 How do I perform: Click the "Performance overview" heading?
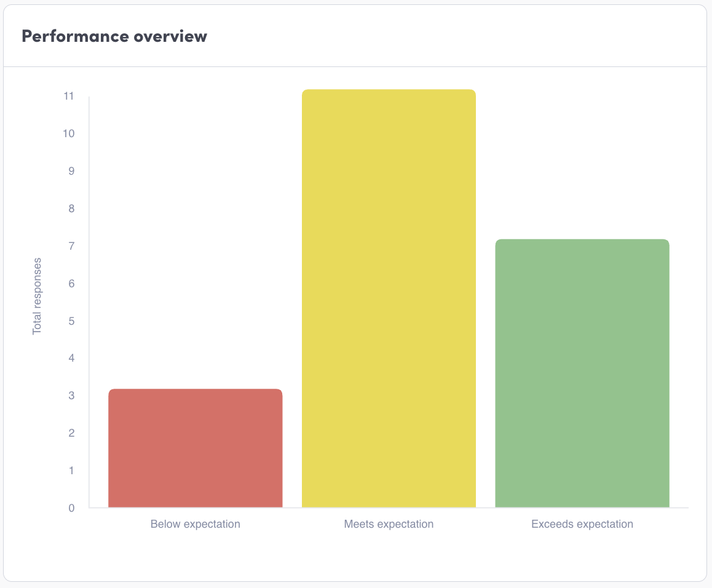[x=114, y=36]
